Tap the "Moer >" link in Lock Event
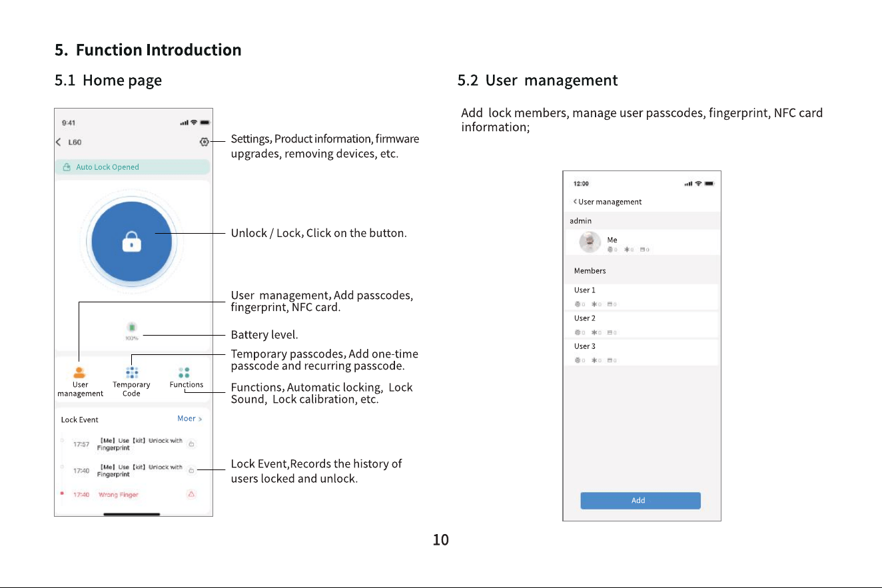Screen dimensions: 882x588 pos(189,419)
